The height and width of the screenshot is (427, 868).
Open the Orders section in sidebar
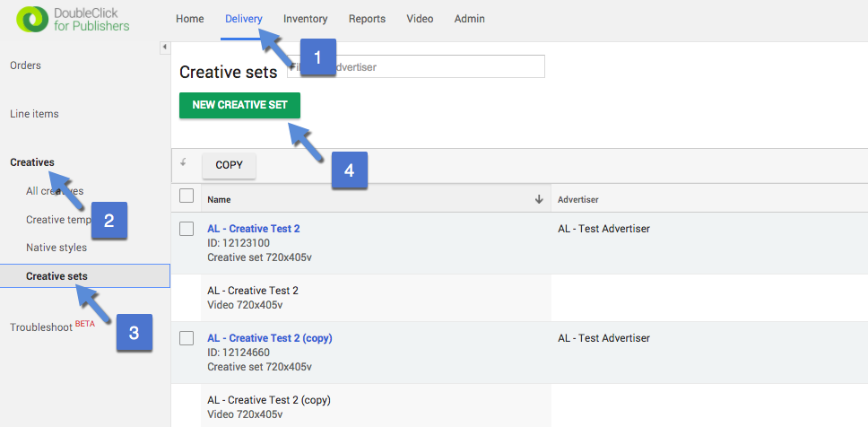coord(25,65)
